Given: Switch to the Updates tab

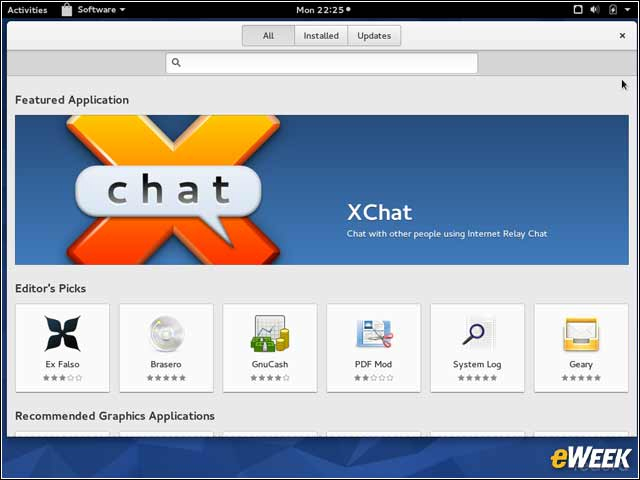Looking at the screenshot, I should click(x=374, y=36).
